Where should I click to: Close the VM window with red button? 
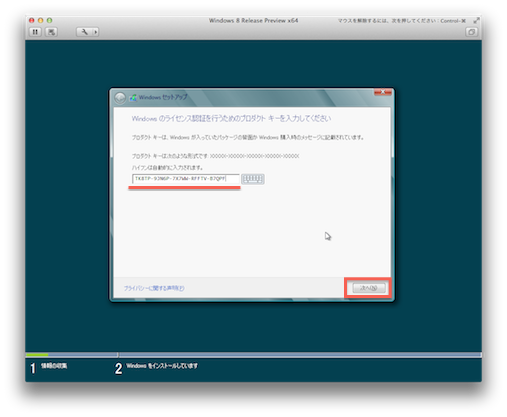(32, 20)
